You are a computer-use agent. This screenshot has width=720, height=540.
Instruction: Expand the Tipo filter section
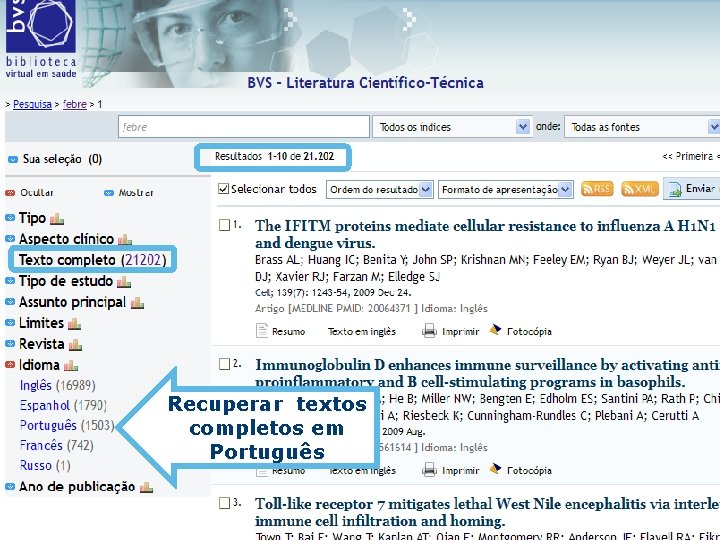pyautogui.click(x=10, y=218)
